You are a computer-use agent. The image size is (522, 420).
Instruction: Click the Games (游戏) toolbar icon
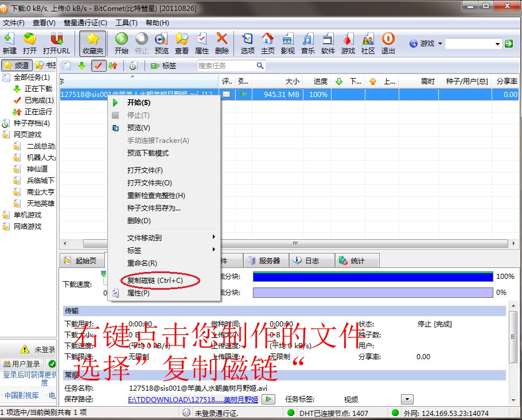[348, 43]
